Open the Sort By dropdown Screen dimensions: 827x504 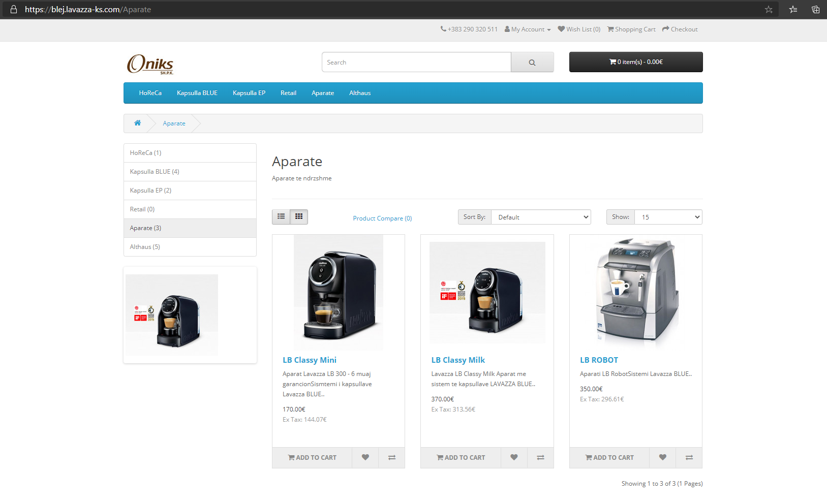coord(541,217)
